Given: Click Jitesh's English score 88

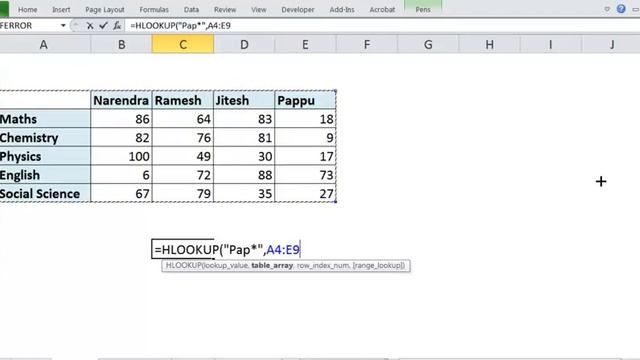Looking at the screenshot, I should pos(244,175).
